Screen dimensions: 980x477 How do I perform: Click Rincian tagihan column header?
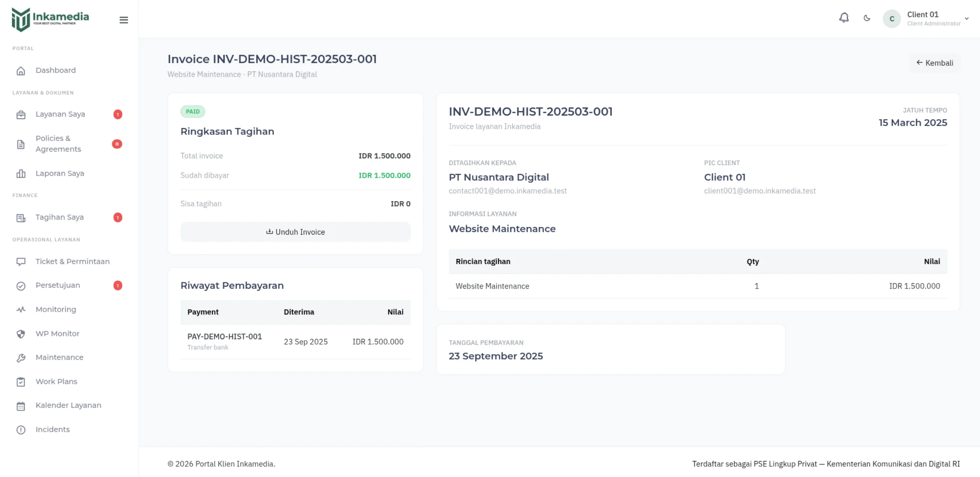483,261
